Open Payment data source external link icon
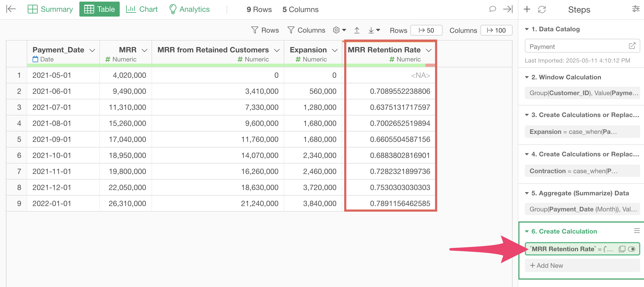 pos(632,46)
